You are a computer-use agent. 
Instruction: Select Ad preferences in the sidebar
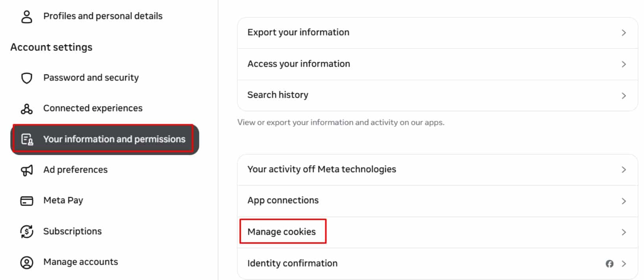point(75,170)
